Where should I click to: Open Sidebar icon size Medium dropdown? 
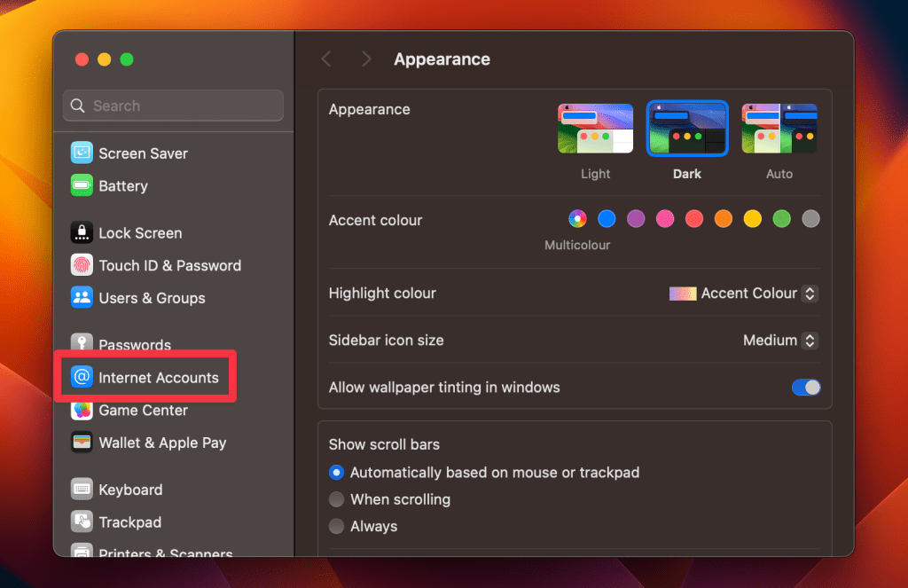click(x=780, y=340)
